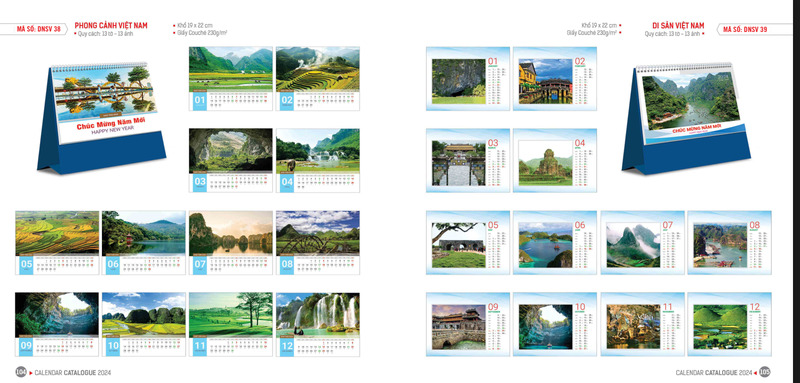Screen dimensions: 800x383
Task: Click the page number 105 badge
Action: (764, 372)
